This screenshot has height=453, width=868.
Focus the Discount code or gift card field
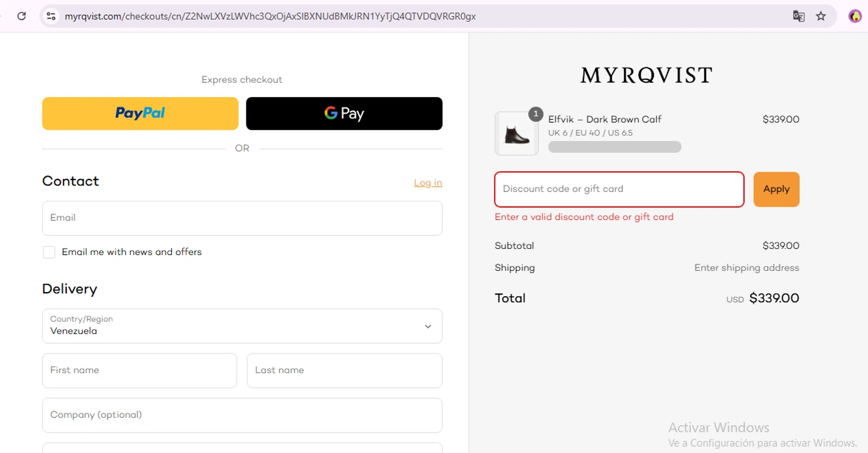click(619, 189)
